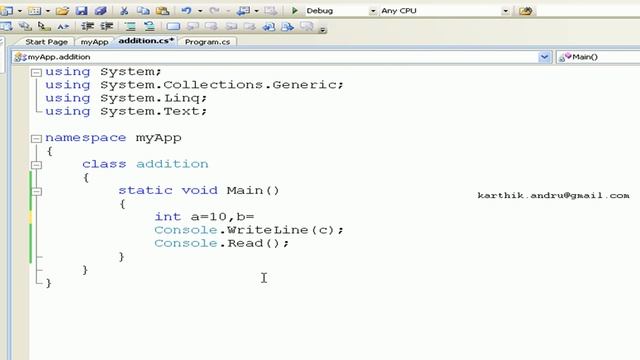Click 'using System.Collections.Generic;' line
The width and height of the screenshot is (640, 360).
(195, 85)
